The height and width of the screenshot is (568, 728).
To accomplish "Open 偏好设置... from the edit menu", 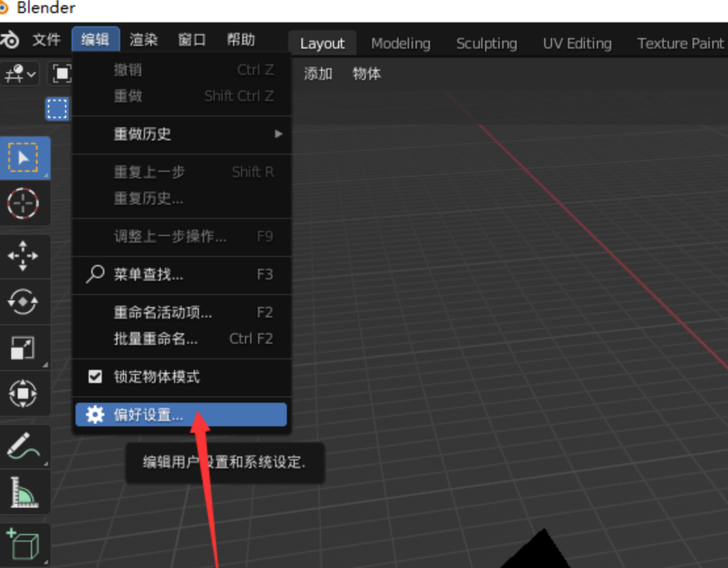I will [x=181, y=415].
